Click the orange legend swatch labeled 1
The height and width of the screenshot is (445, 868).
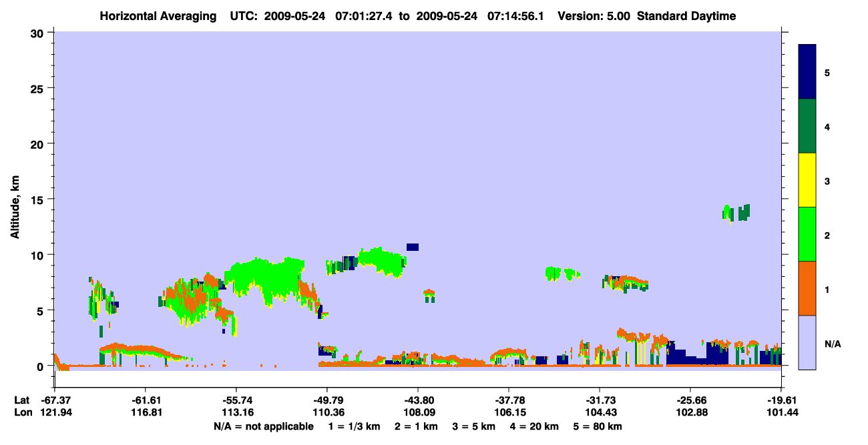(807, 288)
